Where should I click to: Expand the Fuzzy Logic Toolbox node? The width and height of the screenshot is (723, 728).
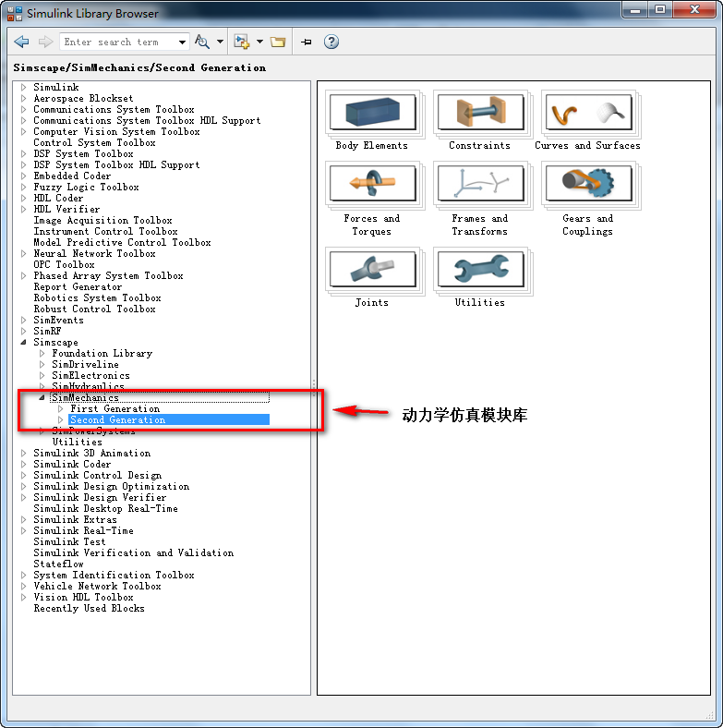[x=24, y=188]
